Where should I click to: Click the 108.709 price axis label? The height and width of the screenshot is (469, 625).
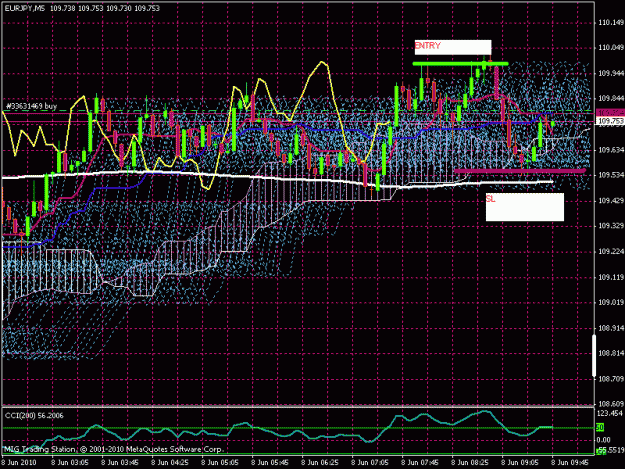[611, 379]
